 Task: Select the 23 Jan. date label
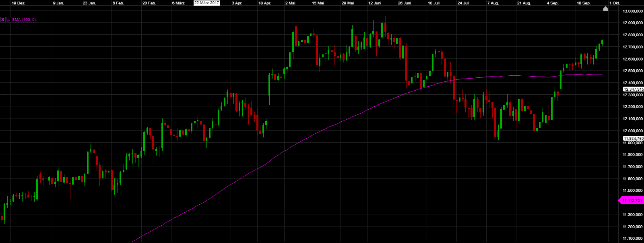(89, 3)
